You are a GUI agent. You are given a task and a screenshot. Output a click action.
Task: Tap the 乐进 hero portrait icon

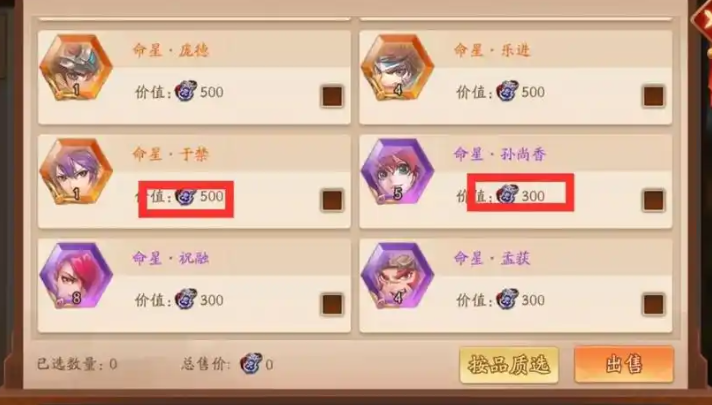click(397, 68)
